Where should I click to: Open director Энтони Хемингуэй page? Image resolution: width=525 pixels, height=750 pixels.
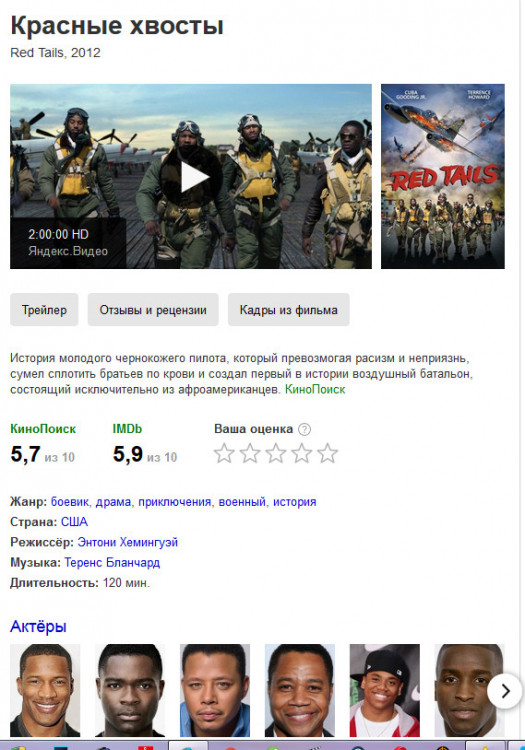pos(128,542)
